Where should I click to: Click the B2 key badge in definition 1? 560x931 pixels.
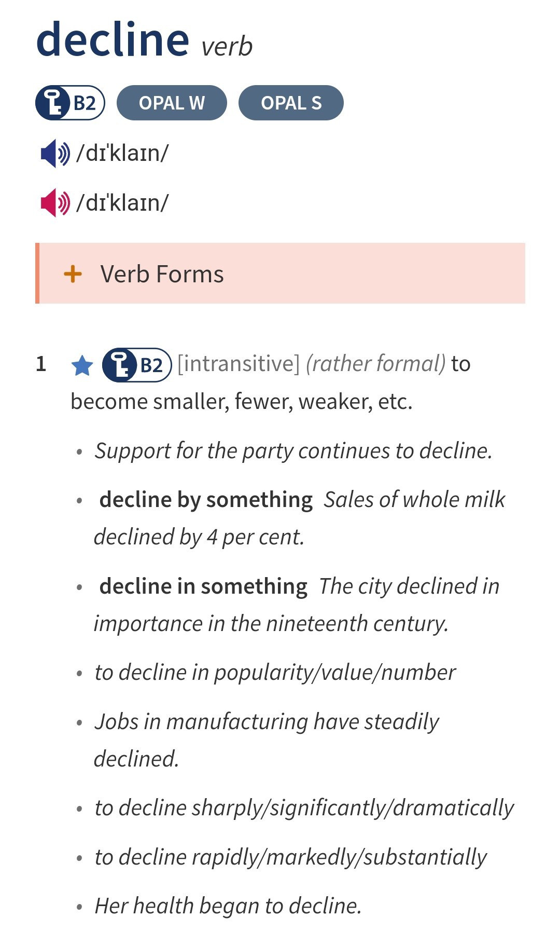point(137,365)
